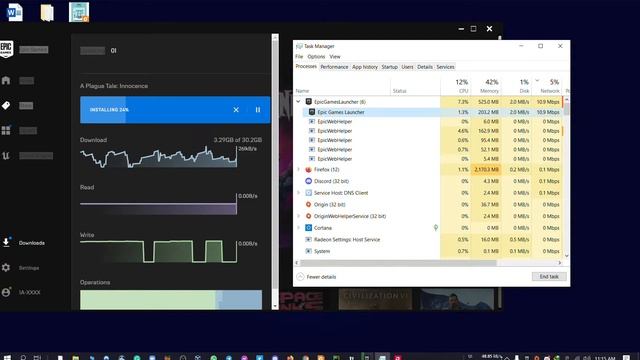
Task: Open Library grid icon in Epic sidebar
Action: click(x=6, y=131)
